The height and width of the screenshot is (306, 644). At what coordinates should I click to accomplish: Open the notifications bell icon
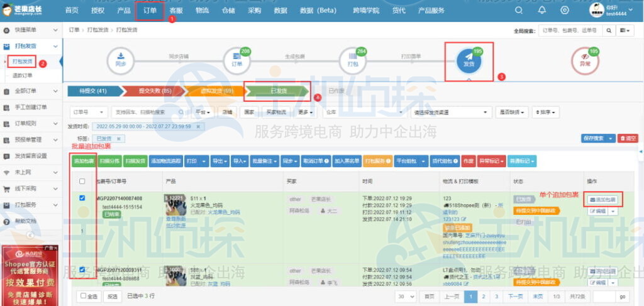click(542, 11)
